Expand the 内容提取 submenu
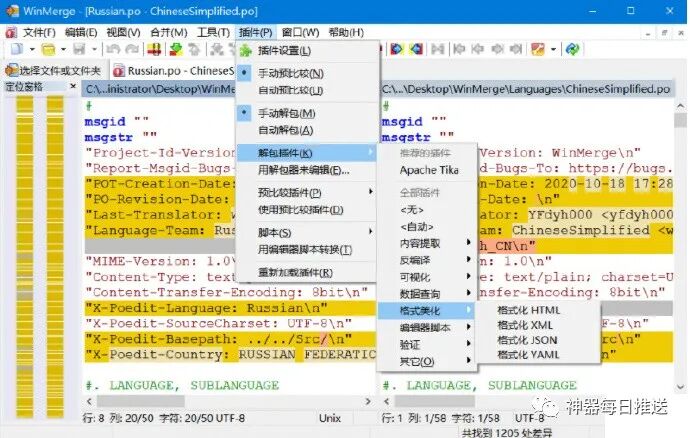Image resolution: width=690 pixels, height=438 pixels. [x=427, y=243]
